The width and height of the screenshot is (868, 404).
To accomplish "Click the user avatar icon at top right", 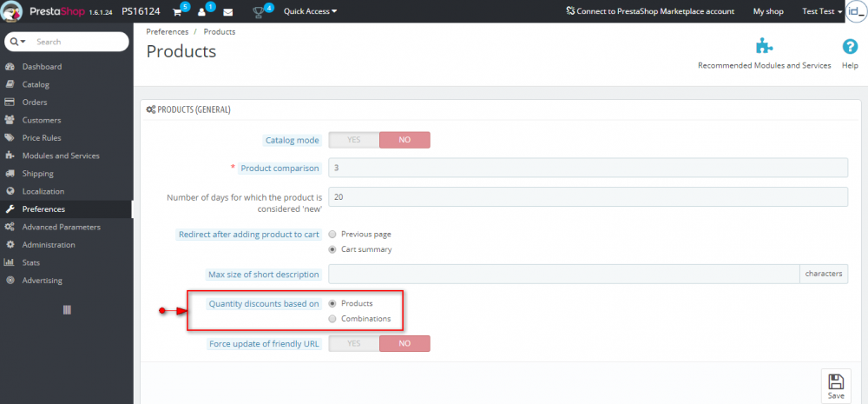I will point(856,11).
